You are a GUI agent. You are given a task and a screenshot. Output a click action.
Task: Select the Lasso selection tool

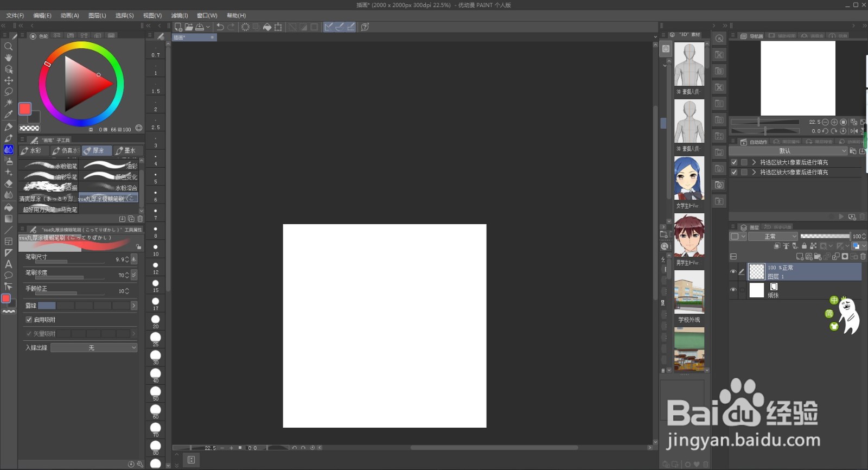(x=8, y=92)
